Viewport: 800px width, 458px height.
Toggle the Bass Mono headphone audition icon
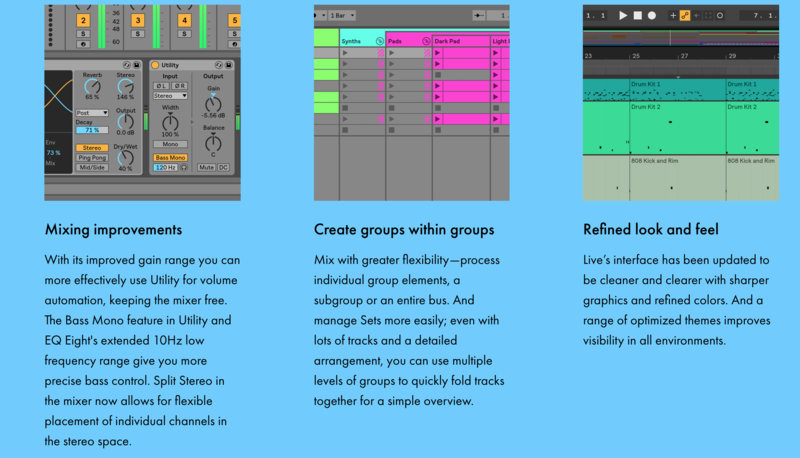(x=183, y=168)
